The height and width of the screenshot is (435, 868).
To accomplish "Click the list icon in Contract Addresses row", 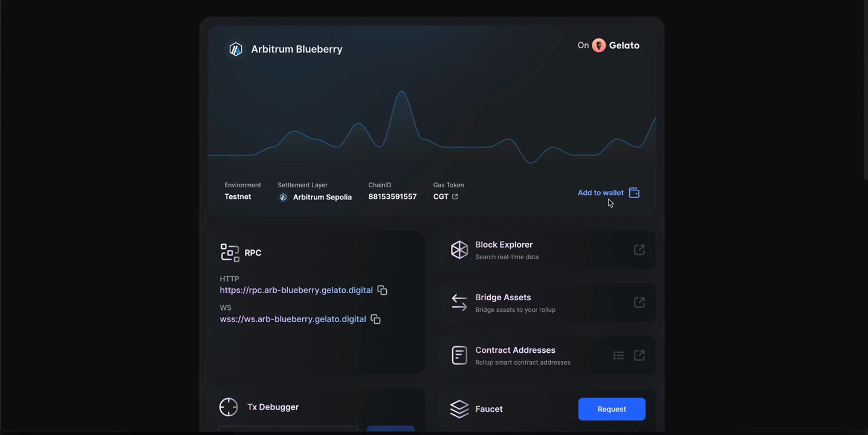I will point(618,355).
